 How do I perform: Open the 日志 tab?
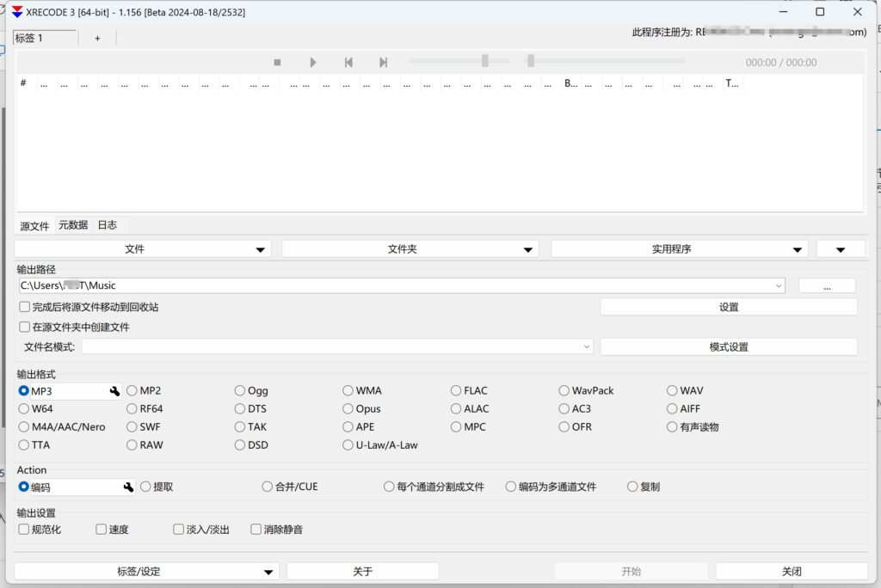107,225
